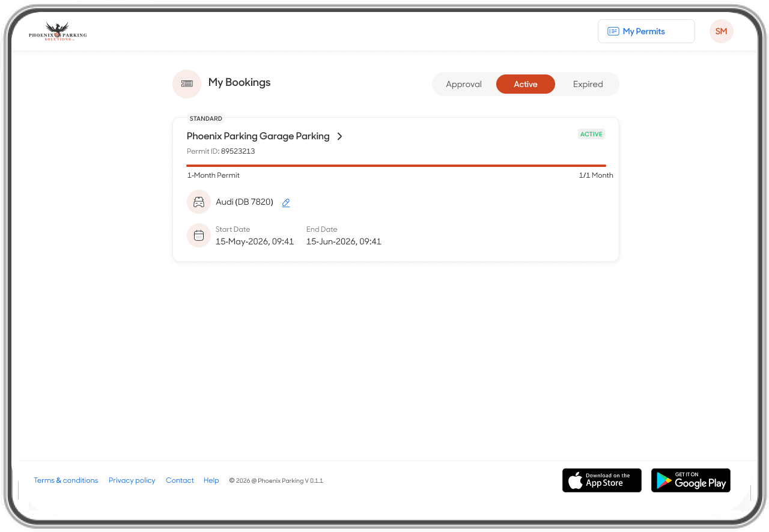
Task: Open the My Permits button
Action: pos(646,31)
